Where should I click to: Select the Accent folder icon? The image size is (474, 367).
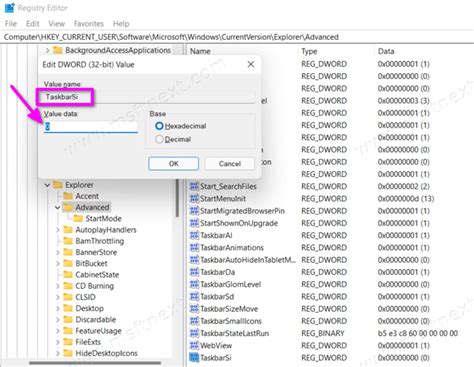pyautogui.click(x=68, y=196)
